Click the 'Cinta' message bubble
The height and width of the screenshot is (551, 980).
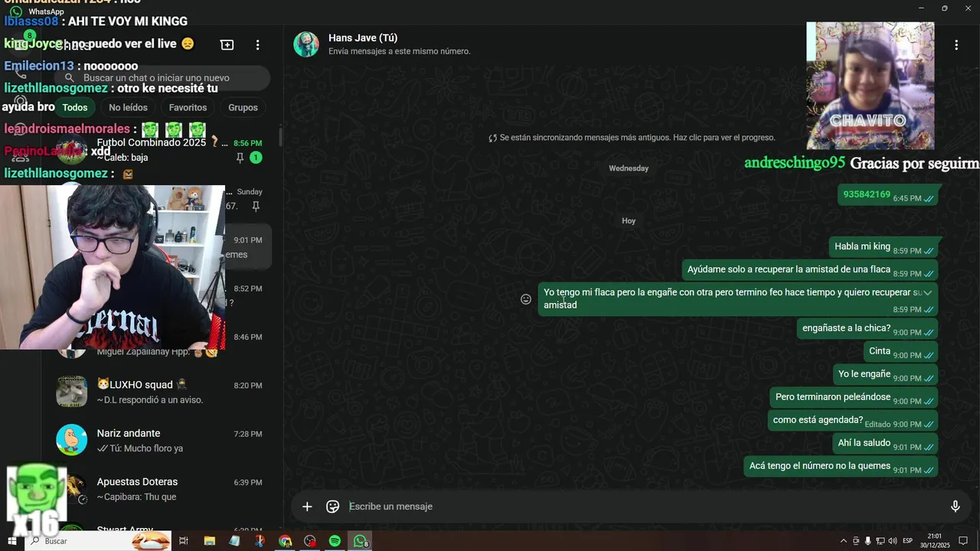click(901, 352)
